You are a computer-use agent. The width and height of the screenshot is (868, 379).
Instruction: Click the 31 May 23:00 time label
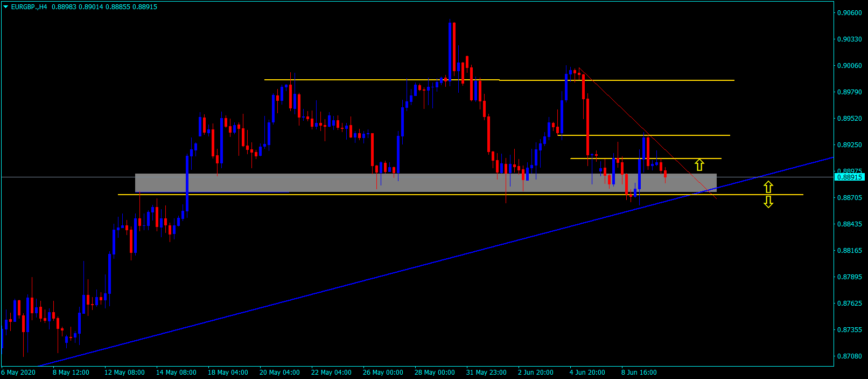(x=486, y=373)
